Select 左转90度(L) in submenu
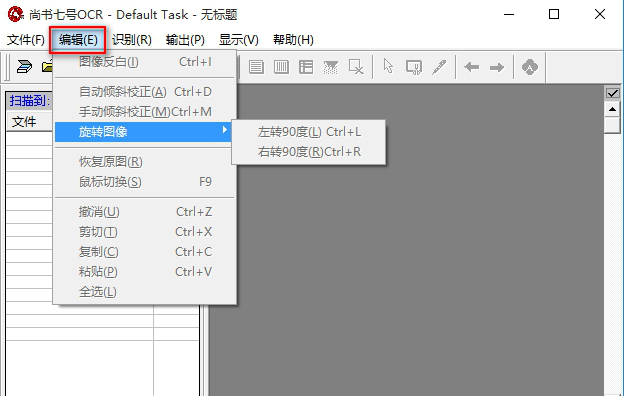 point(309,132)
